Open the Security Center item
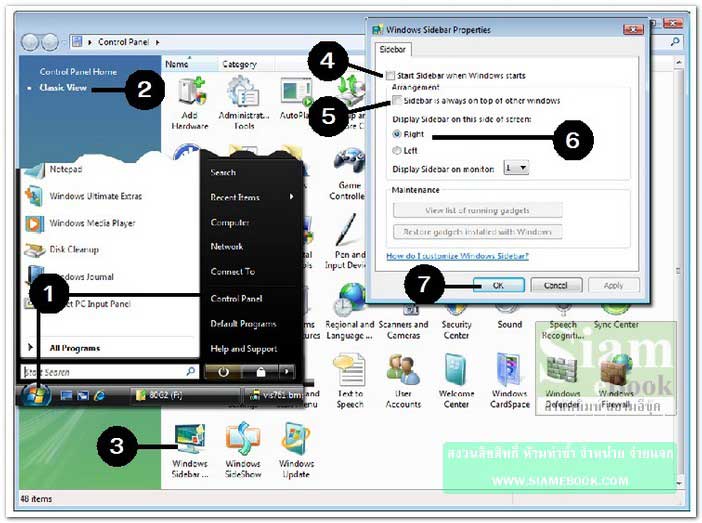 [x=456, y=323]
